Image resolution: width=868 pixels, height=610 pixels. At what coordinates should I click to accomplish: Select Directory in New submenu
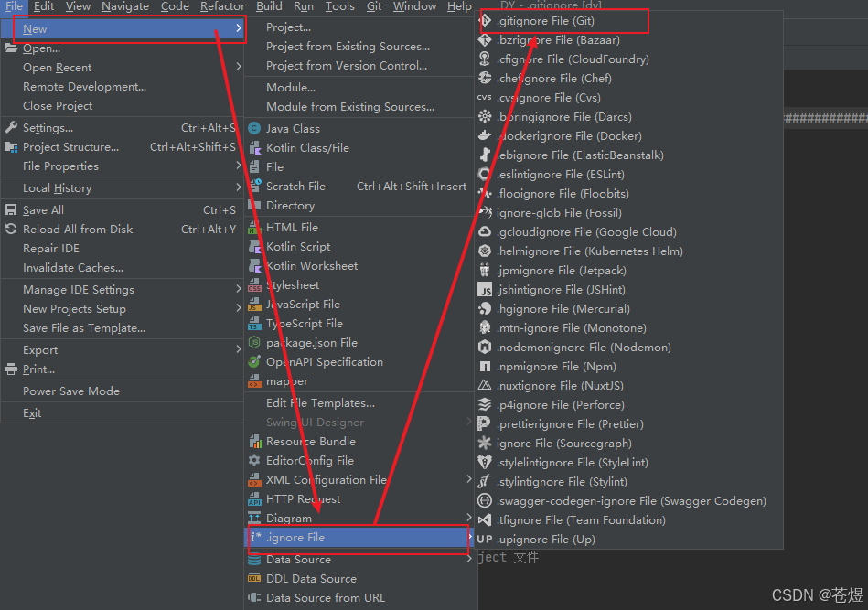pos(360,206)
